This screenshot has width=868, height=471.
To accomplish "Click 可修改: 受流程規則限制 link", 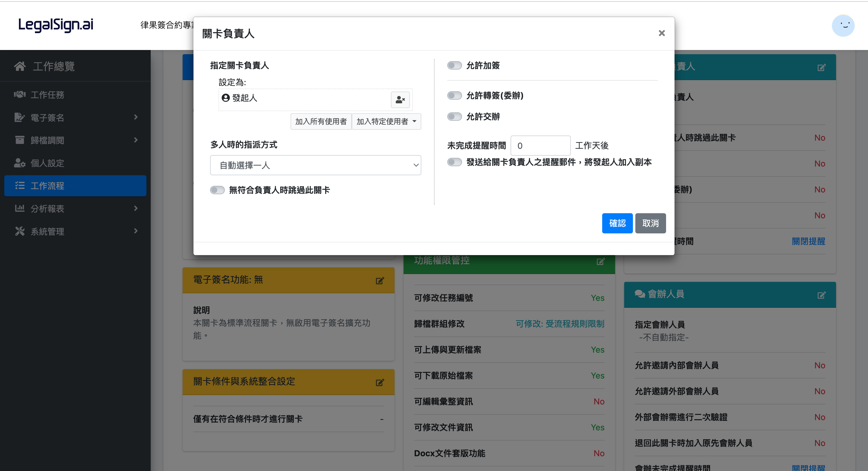I will click(560, 323).
